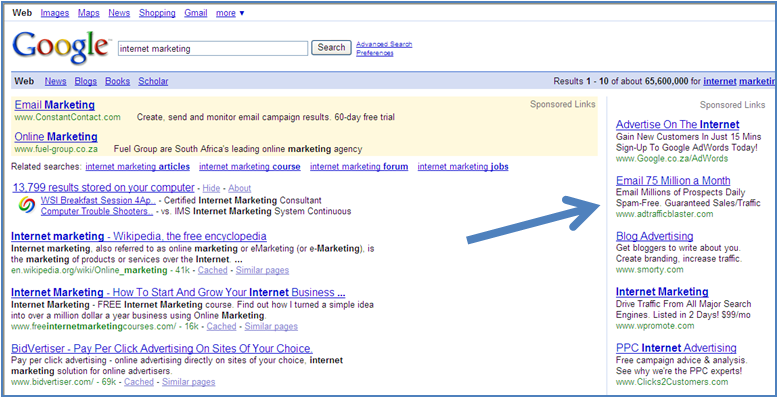Select related search 'internet marketing jobs'
The width and height of the screenshot is (778, 398).
pos(463,167)
